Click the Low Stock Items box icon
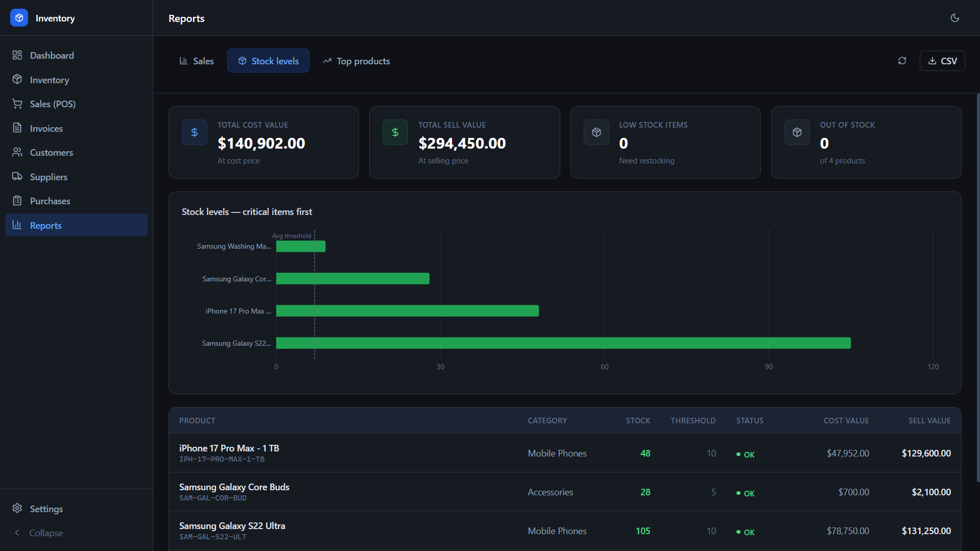 click(x=596, y=132)
